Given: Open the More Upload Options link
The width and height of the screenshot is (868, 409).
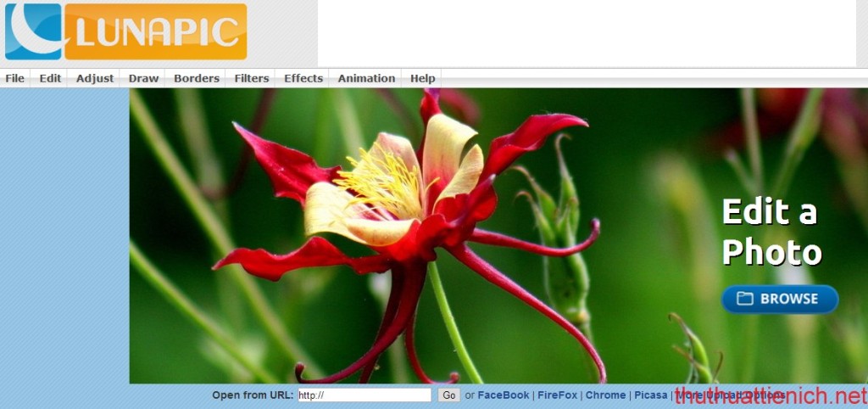Looking at the screenshot, I should (x=729, y=395).
